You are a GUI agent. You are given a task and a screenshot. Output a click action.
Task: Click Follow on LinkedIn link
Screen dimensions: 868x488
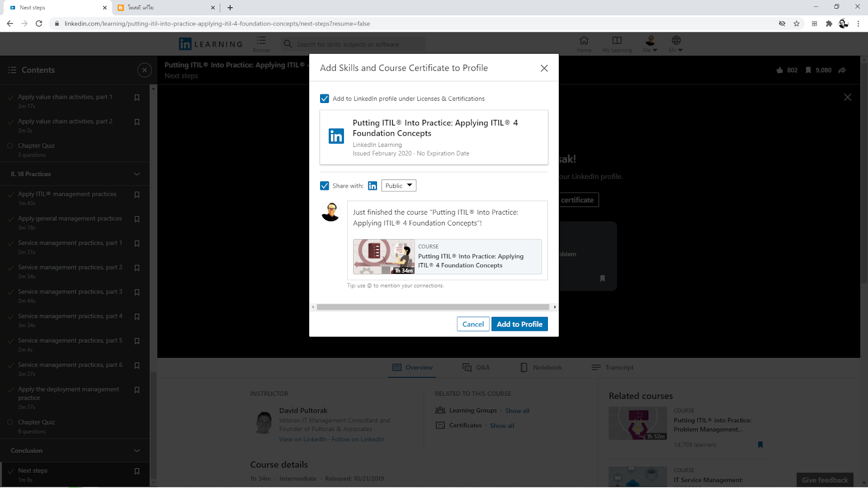click(x=358, y=439)
